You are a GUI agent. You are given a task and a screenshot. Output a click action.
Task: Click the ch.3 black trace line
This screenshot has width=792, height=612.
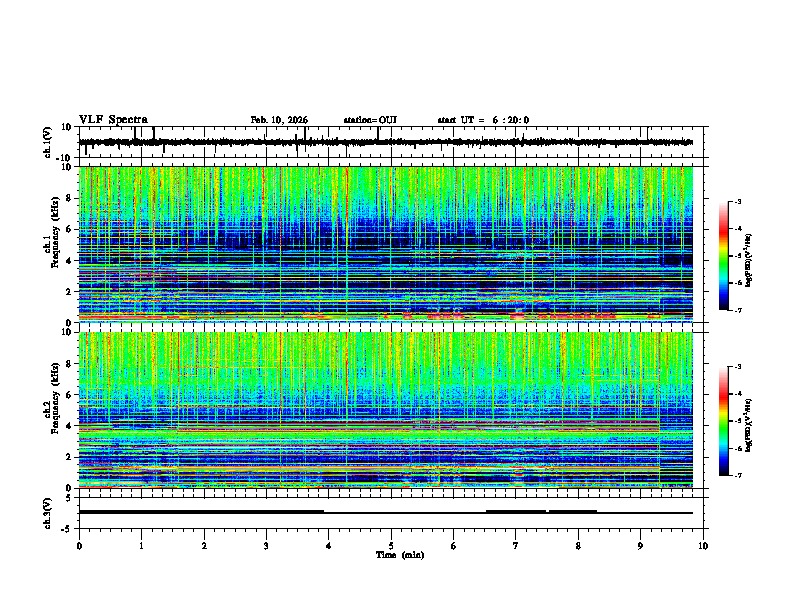pyautogui.click(x=385, y=512)
